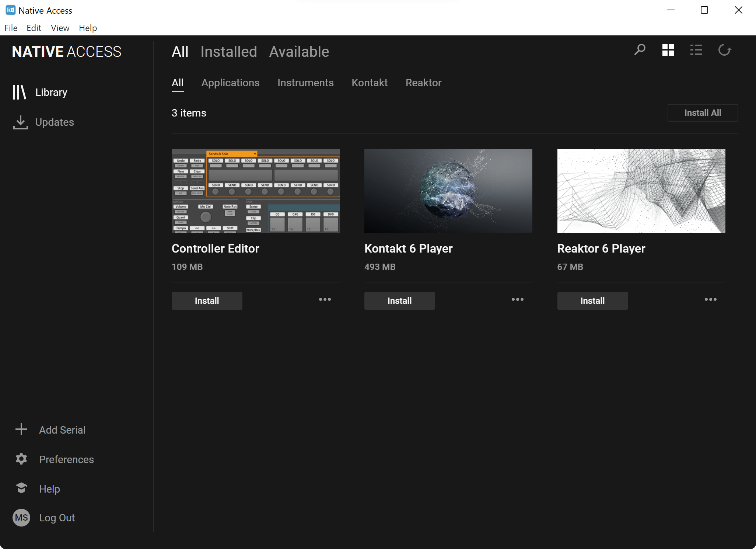Select the Kontakt filter tab

369,83
